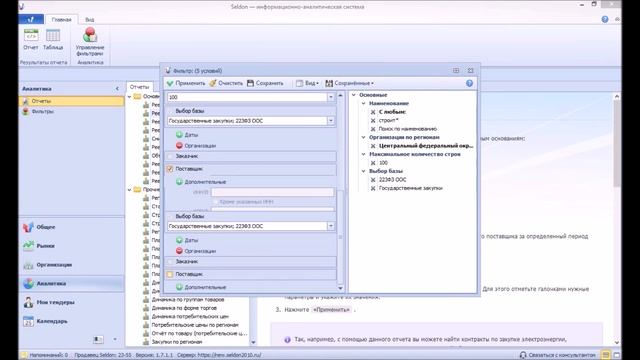Open report Потребительские цены по регионам
Viewport: 640px width, 360px height.
pyautogui.click(x=195, y=325)
